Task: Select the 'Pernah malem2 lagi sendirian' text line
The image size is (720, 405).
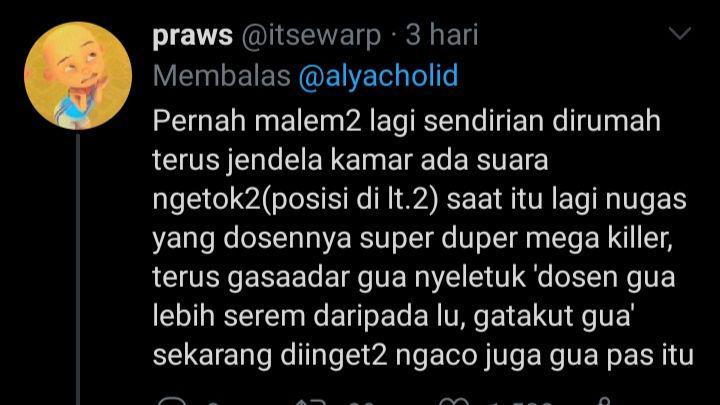Action: (x=406, y=121)
